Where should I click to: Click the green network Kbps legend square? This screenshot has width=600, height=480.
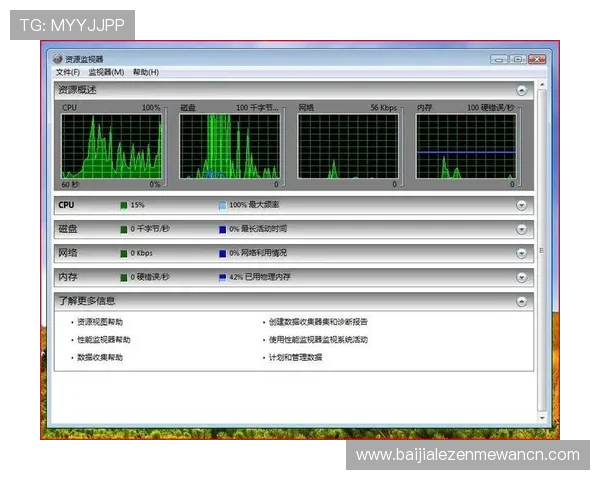[x=124, y=253]
